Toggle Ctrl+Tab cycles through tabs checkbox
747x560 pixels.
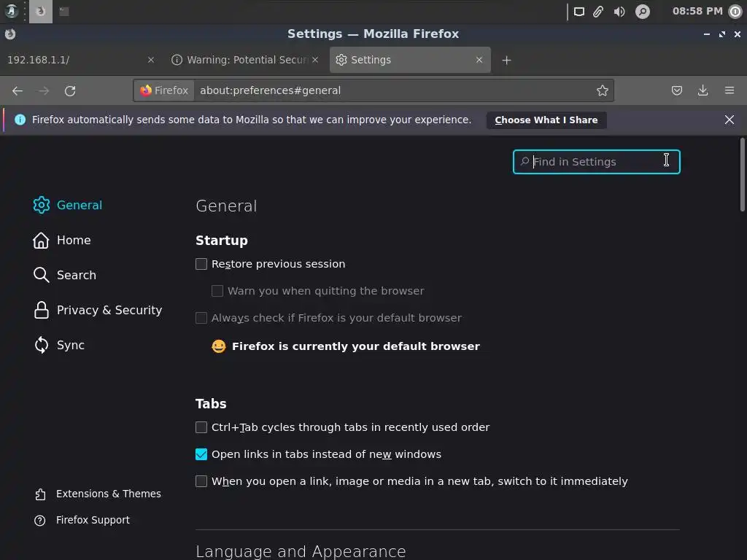tap(201, 427)
